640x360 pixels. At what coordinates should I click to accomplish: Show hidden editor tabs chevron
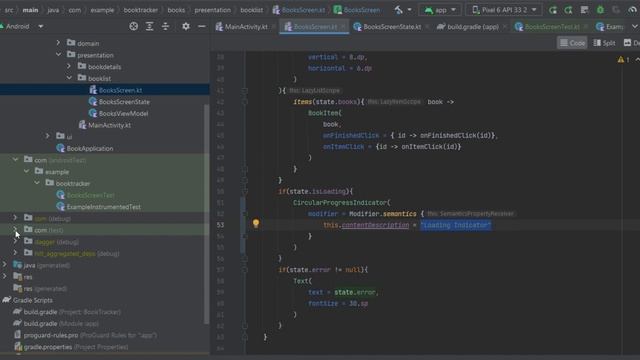[635, 27]
